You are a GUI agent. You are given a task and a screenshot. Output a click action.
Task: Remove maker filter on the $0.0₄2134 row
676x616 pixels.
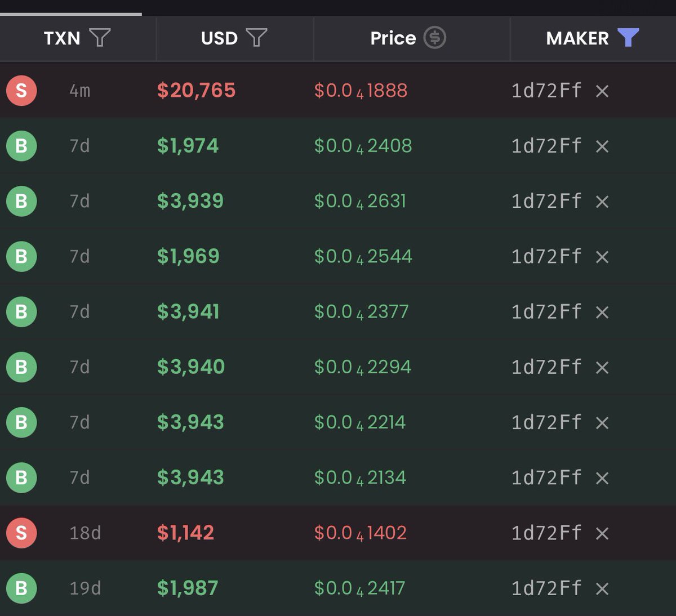coord(602,478)
